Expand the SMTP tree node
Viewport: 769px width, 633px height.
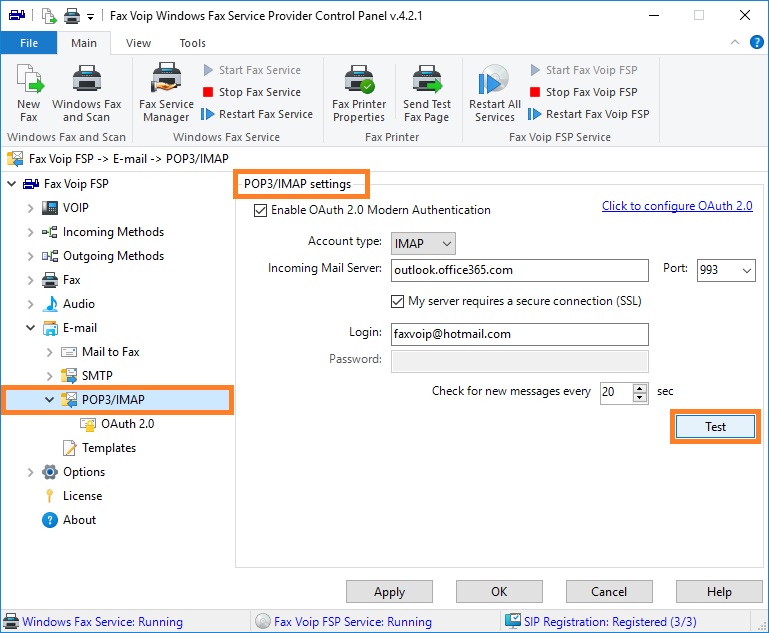[50, 376]
